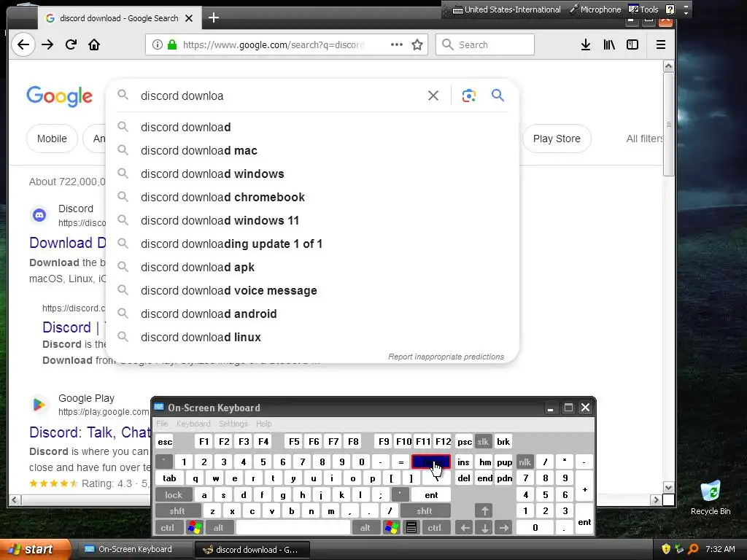Open page actions three-dot menu

396,44
